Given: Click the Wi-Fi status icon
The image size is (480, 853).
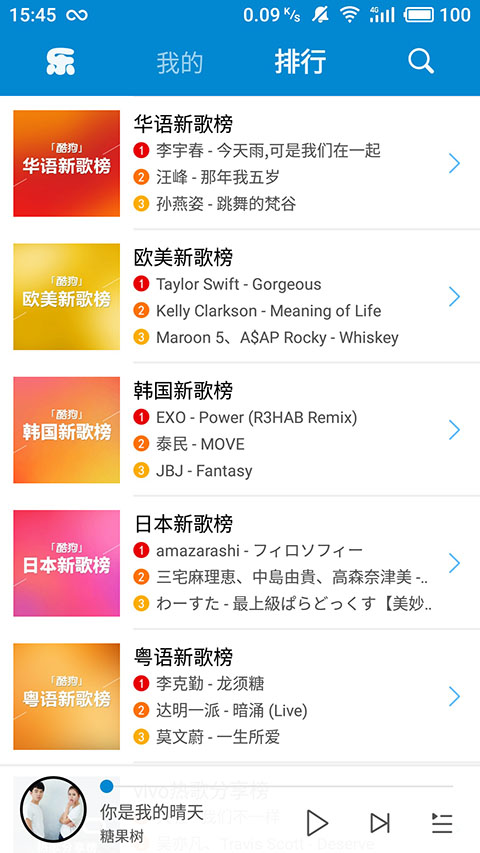Looking at the screenshot, I should (349, 14).
